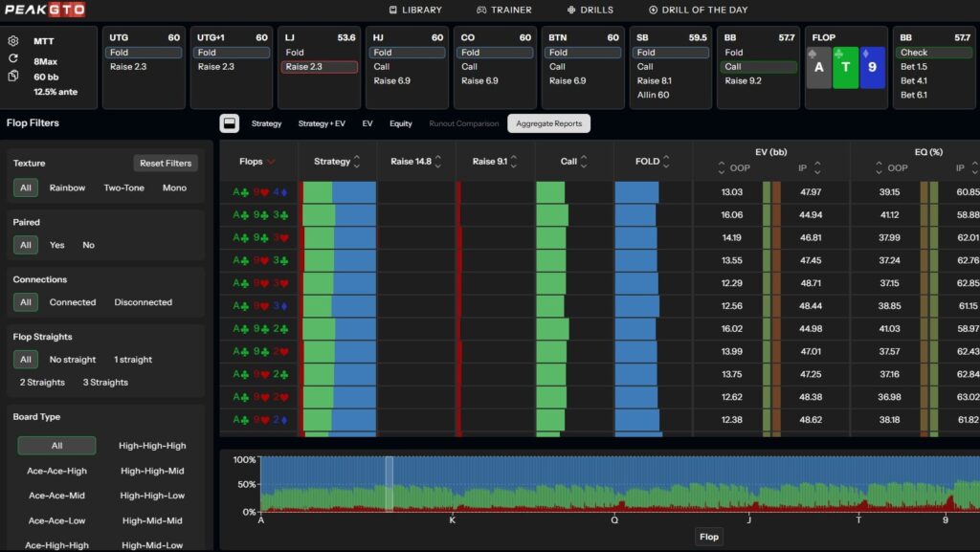Toggle sort arrows on Strategy column
980x552 pixels.
pyautogui.click(x=357, y=162)
